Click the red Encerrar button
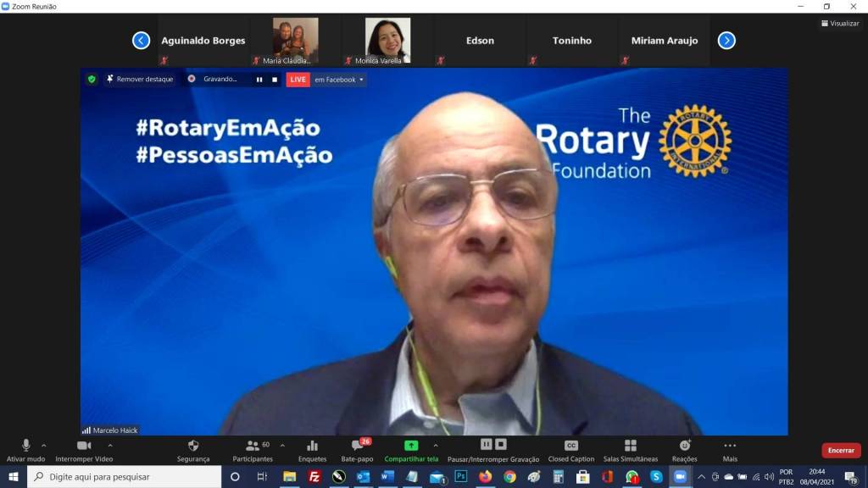 coord(840,451)
